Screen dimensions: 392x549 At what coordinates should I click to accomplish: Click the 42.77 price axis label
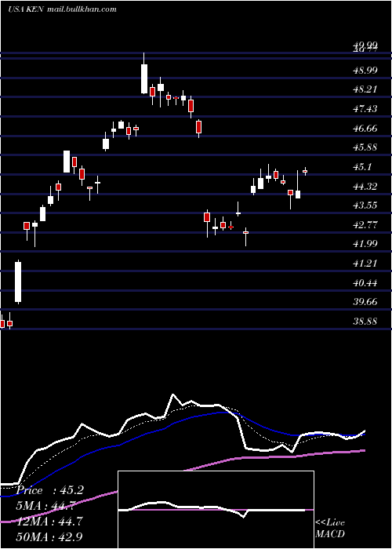(x=365, y=225)
